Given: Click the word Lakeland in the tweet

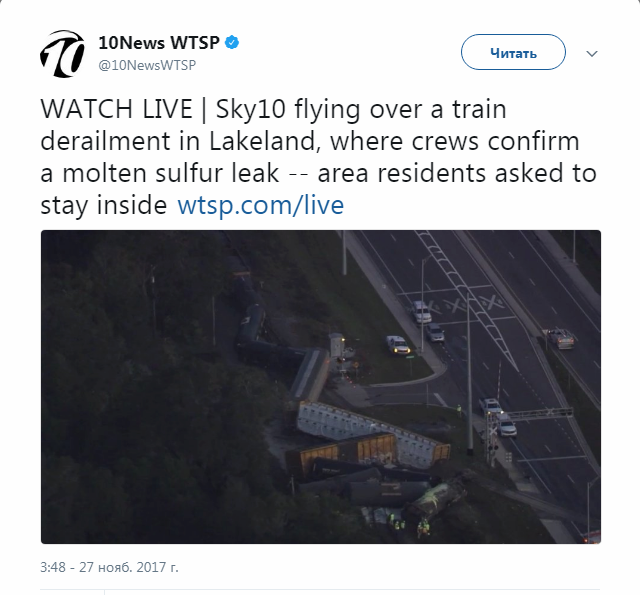Looking at the screenshot, I should pos(262,141).
